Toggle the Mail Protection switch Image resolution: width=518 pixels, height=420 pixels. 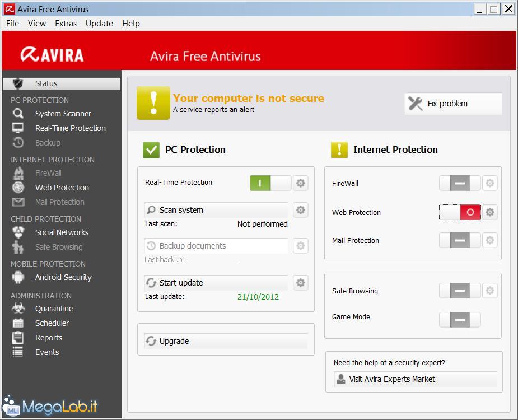[460, 240]
